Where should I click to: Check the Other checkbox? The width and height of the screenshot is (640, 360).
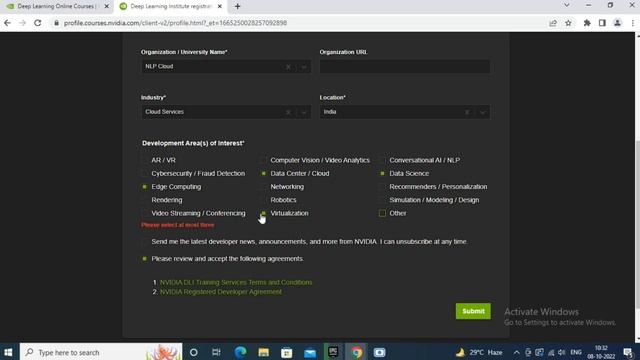[x=382, y=213]
